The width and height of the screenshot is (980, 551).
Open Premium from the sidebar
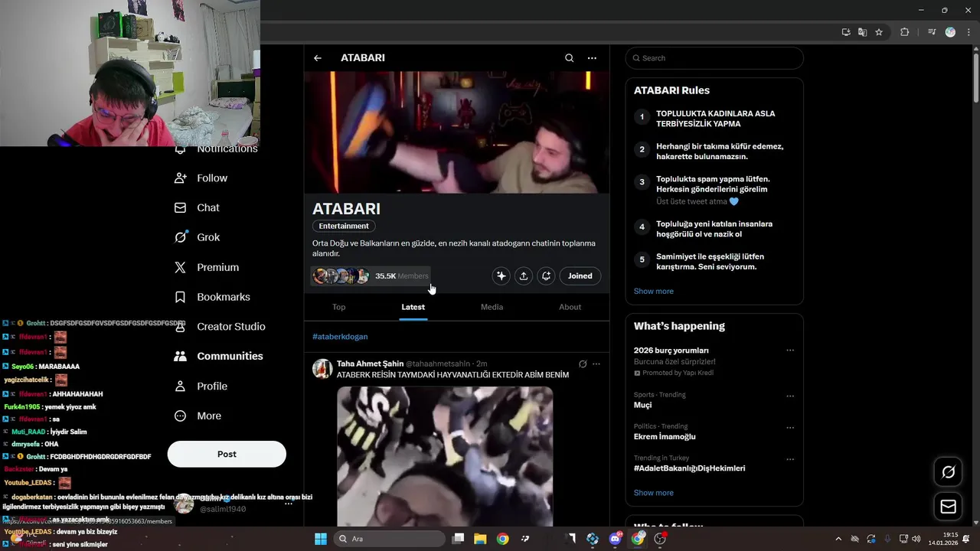[207, 267]
